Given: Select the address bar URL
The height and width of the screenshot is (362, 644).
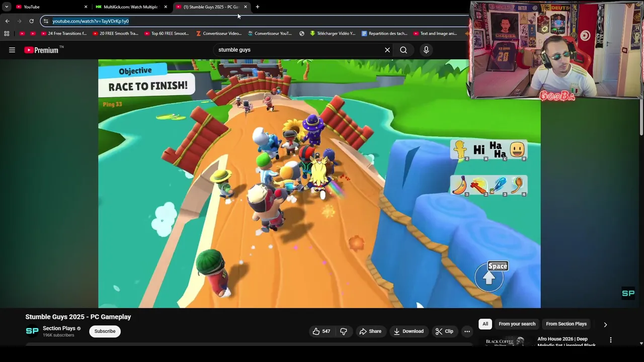Looking at the screenshot, I should tap(91, 21).
